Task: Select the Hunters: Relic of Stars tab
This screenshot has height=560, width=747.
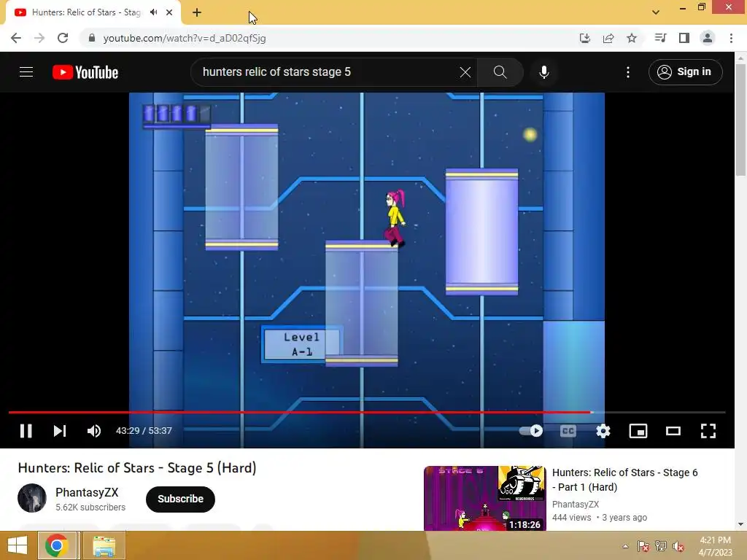Action: (86, 12)
